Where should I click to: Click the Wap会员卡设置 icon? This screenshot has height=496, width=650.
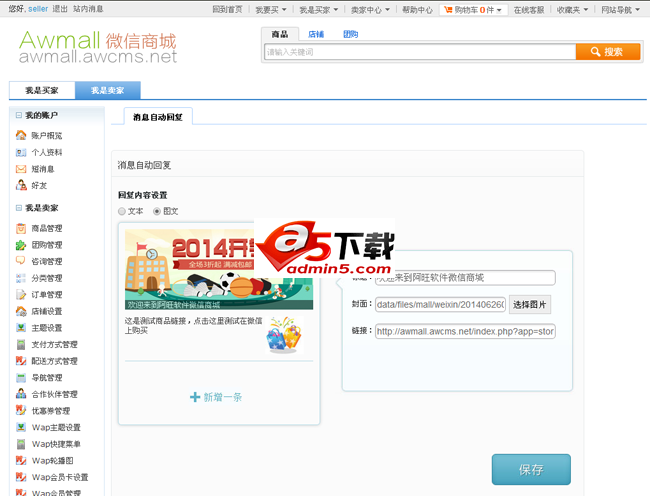tap(21, 477)
